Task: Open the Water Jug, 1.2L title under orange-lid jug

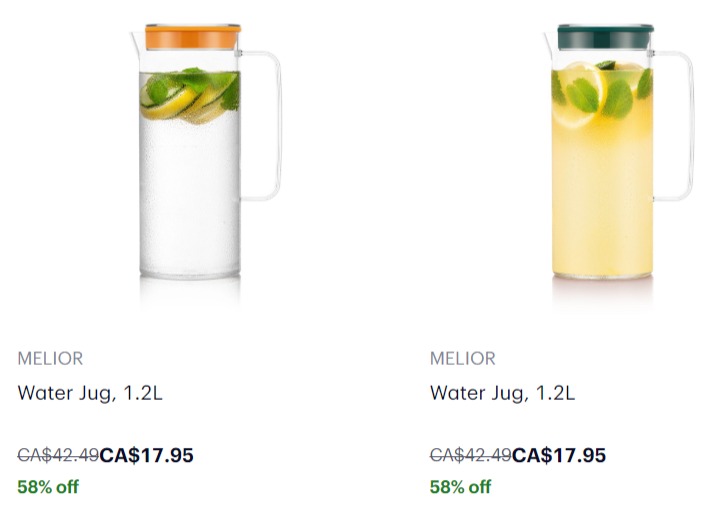Action: tap(90, 393)
